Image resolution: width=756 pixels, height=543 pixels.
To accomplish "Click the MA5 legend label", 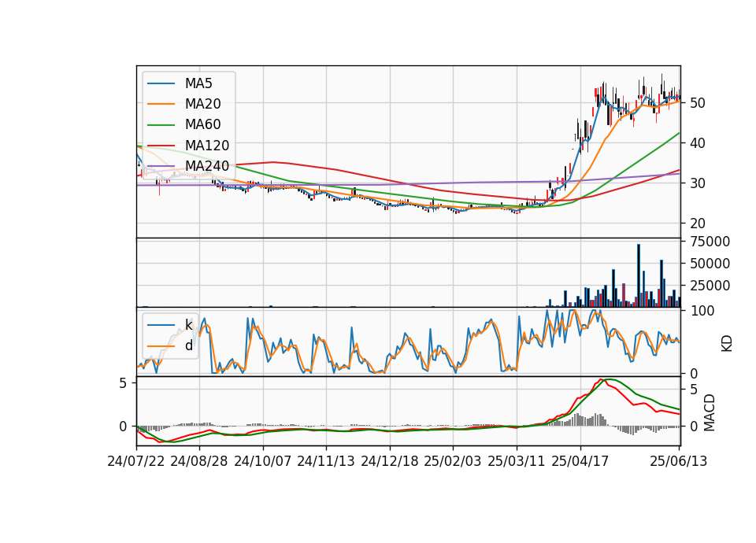I will pyautogui.click(x=198, y=83).
